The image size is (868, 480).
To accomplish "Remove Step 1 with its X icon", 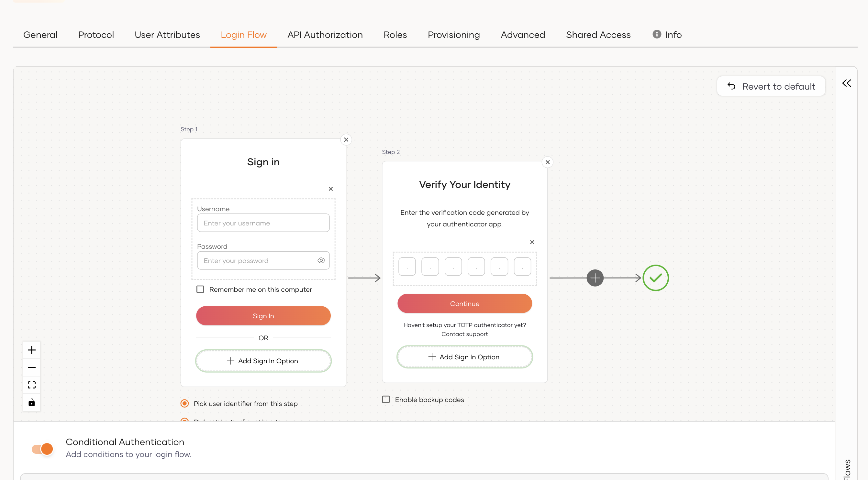I will [x=346, y=139].
